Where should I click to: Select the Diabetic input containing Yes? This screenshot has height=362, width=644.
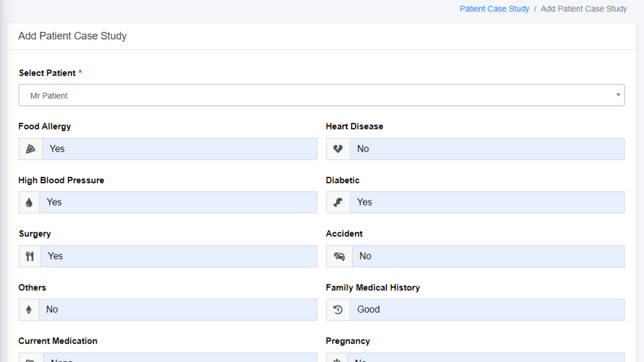487,202
